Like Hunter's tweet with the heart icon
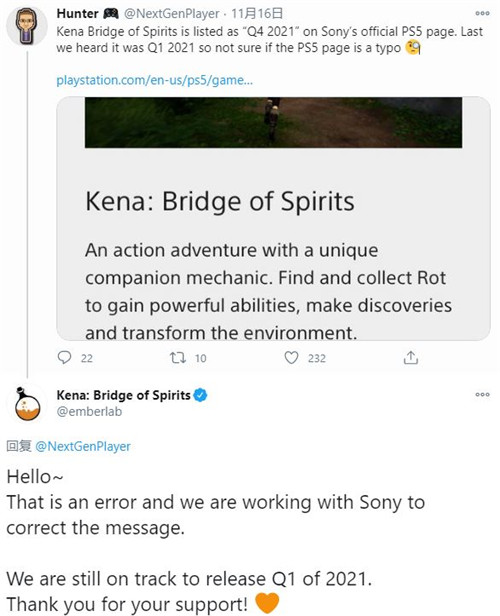 click(291, 358)
